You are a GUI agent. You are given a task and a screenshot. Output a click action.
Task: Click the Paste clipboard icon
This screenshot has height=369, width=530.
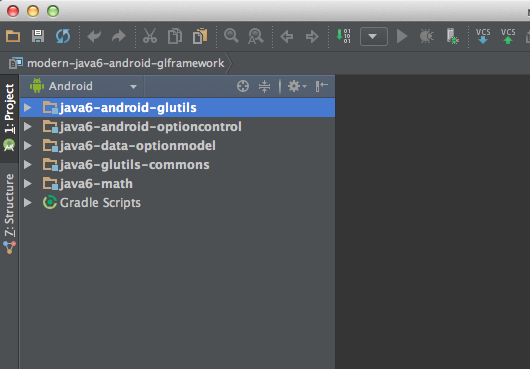[200, 36]
